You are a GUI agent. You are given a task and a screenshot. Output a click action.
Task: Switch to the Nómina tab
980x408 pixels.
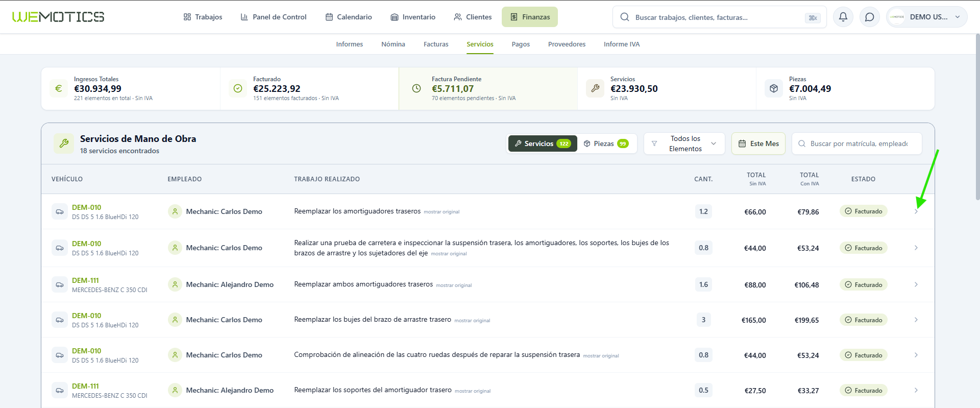coord(393,44)
